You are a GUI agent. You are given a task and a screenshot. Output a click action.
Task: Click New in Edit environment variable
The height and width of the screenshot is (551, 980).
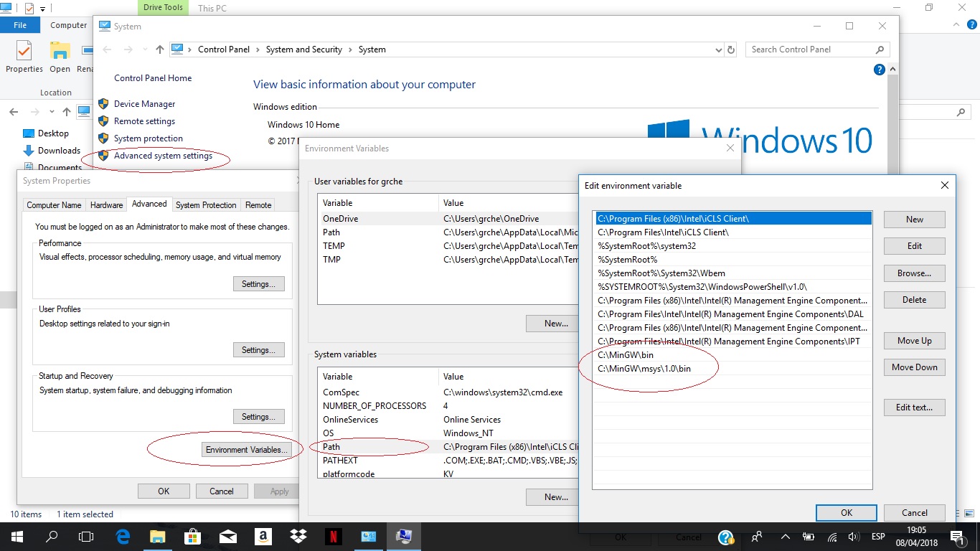pos(915,220)
